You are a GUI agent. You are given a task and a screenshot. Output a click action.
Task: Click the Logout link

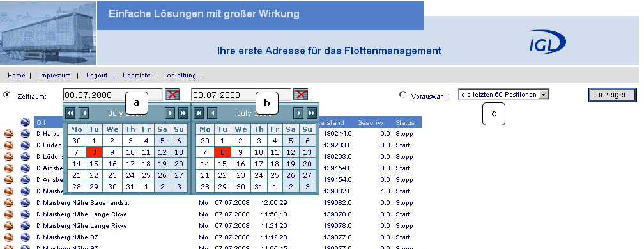(x=97, y=76)
